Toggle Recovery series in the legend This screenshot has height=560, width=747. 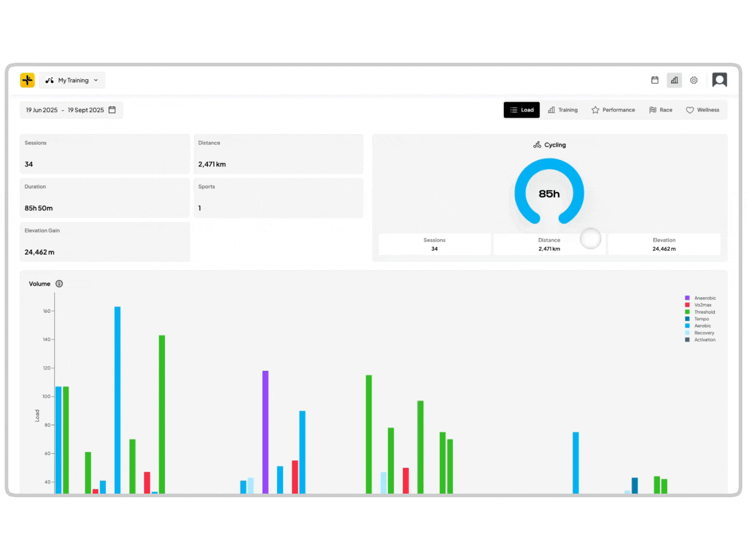704,333
